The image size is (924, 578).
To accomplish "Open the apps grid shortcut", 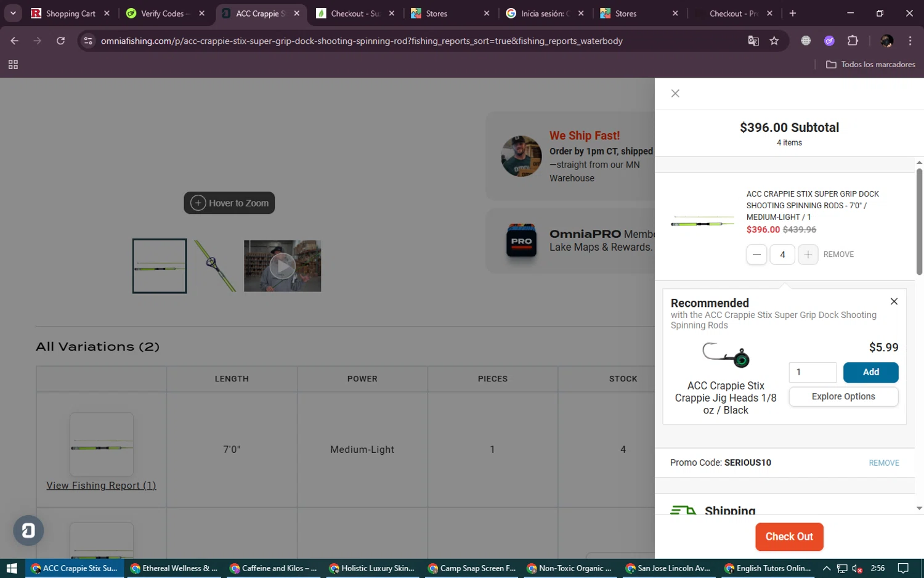I will click(x=13, y=64).
